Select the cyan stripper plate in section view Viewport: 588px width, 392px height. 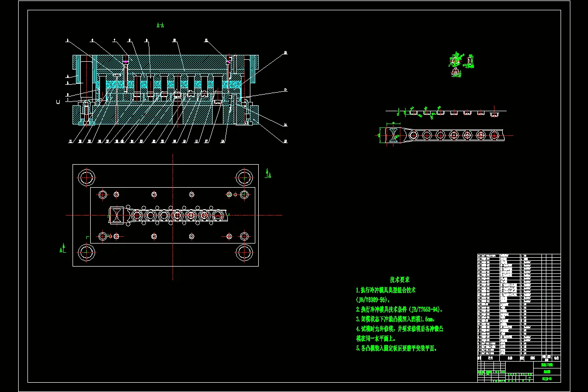(170, 85)
